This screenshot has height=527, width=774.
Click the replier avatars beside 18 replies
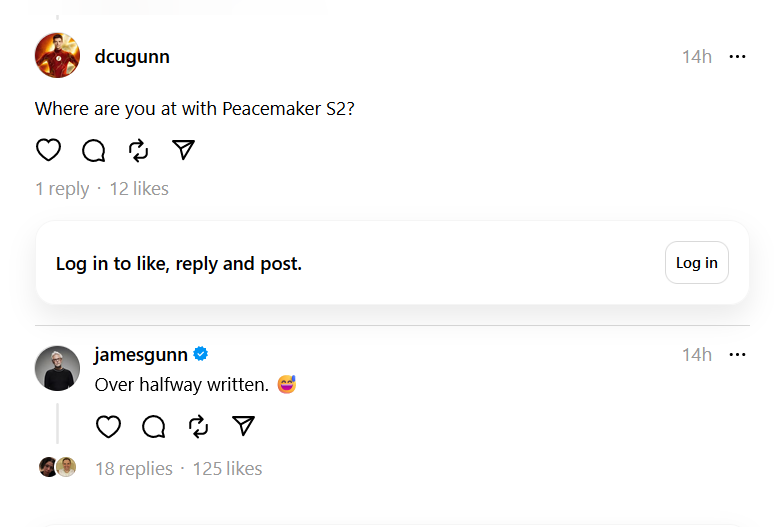click(57, 467)
